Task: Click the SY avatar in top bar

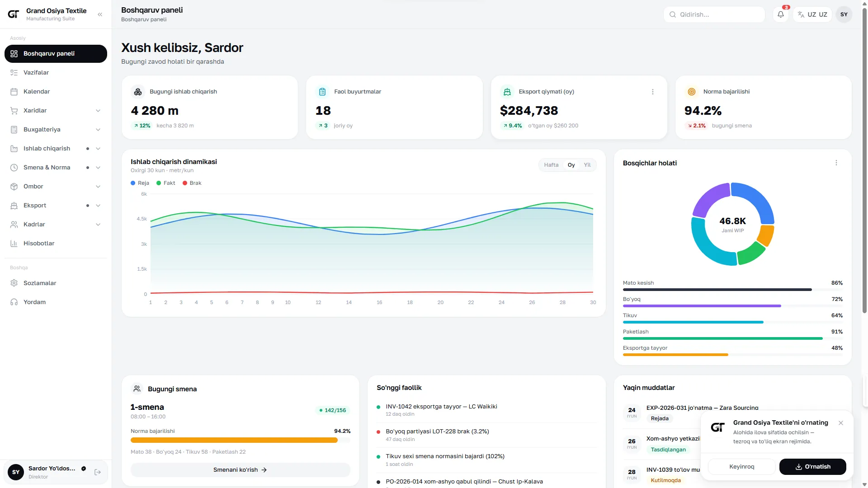Action: click(x=844, y=14)
